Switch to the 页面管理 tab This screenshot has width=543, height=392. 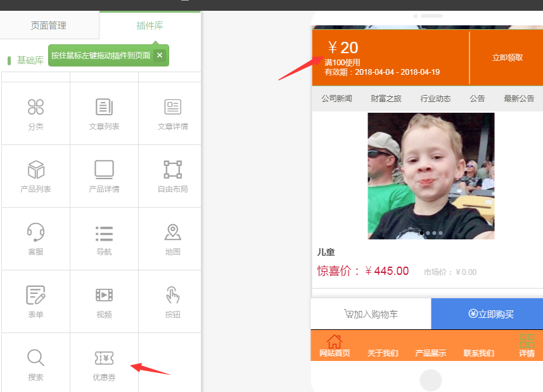[x=49, y=26]
